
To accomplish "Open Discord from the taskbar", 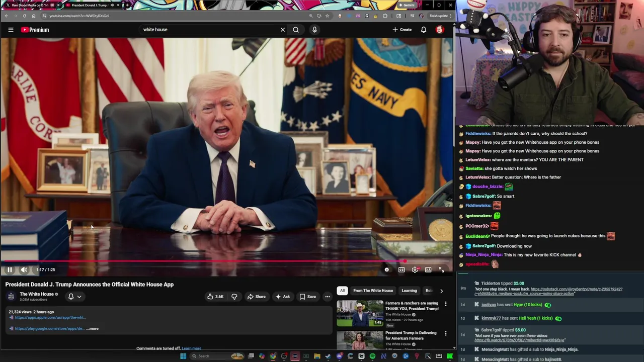I will pyautogui.click(x=340, y=356).
